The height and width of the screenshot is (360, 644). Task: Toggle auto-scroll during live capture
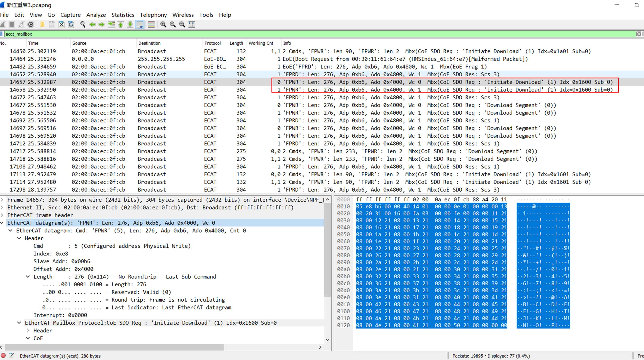pos(140,24)
